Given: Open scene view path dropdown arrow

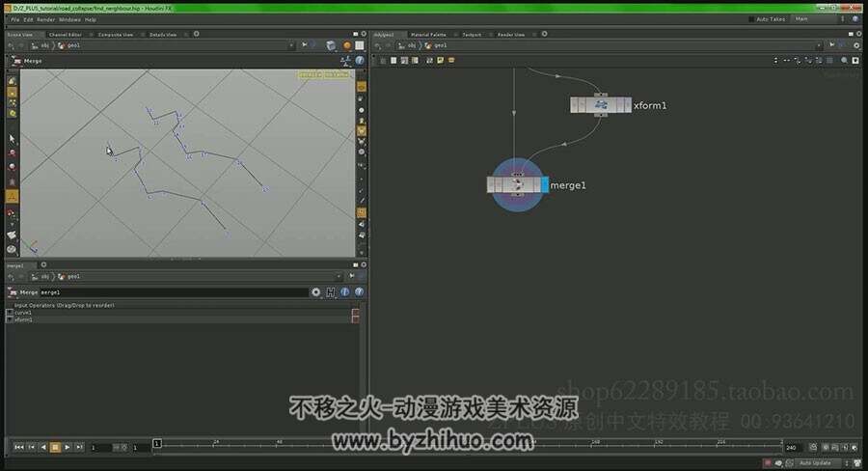Looking at the screenshot, I should point(291,45).
